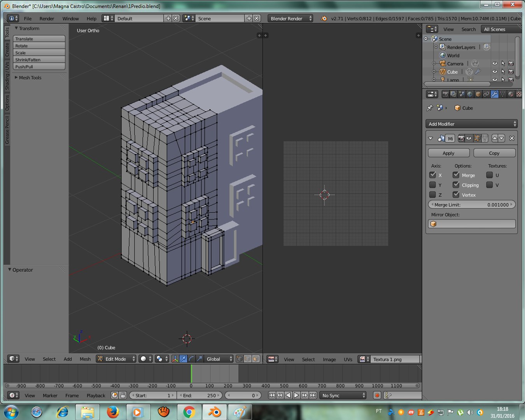Viewport: 525px width, 420px height.
Task: Open the Global transform orientation dropdown
Action: [x=219, y=359]
